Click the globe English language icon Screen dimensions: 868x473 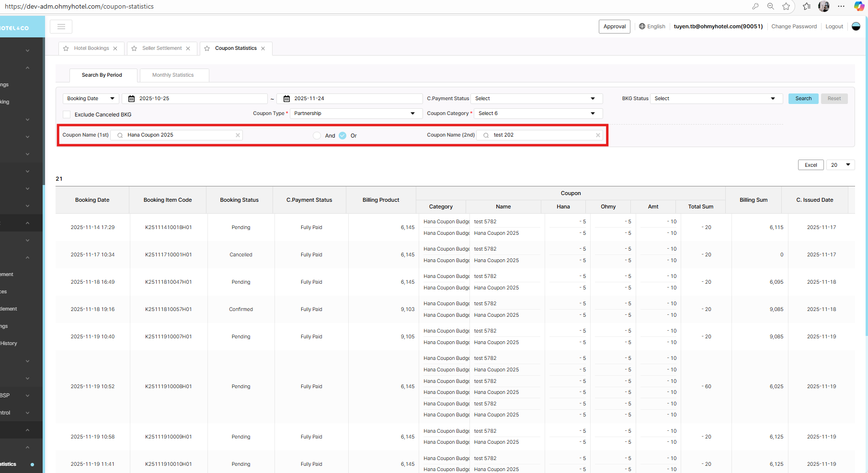coord(642,26)
